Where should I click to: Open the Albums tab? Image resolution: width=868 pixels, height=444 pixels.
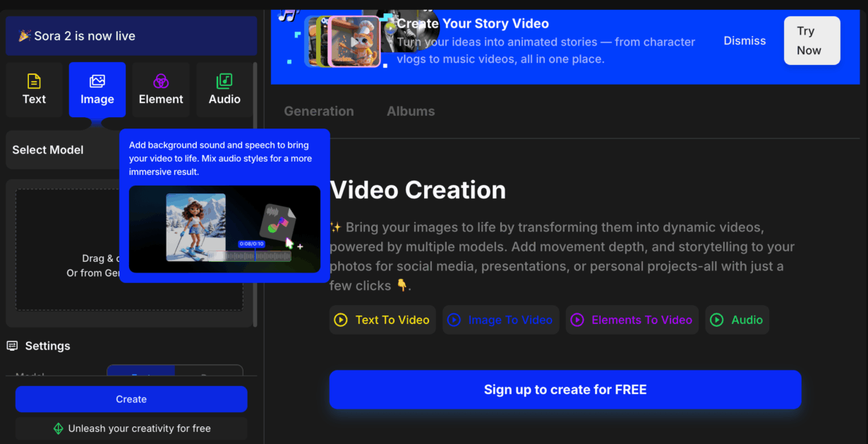[x=411, y=111]
